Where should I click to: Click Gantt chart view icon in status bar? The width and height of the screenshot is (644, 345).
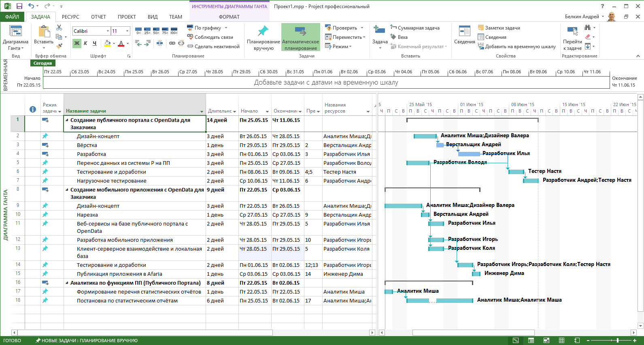(x=516, y=341)
